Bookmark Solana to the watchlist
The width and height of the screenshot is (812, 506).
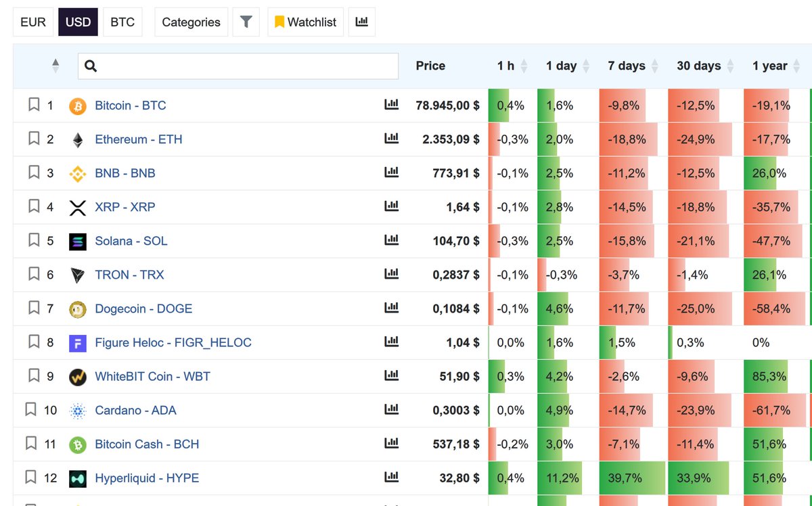pos(34,240)
